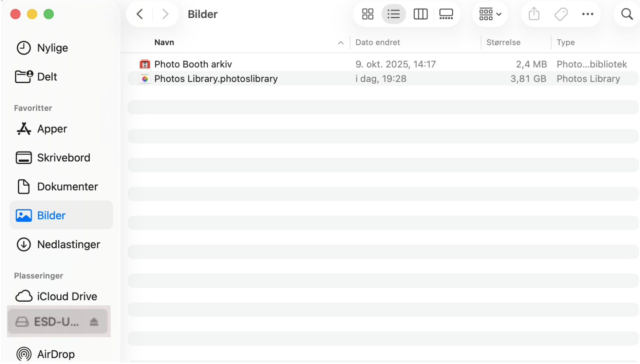Close the Finder window with red button
This screenshot has width=640, height=364.
click(x=15, y=14)
